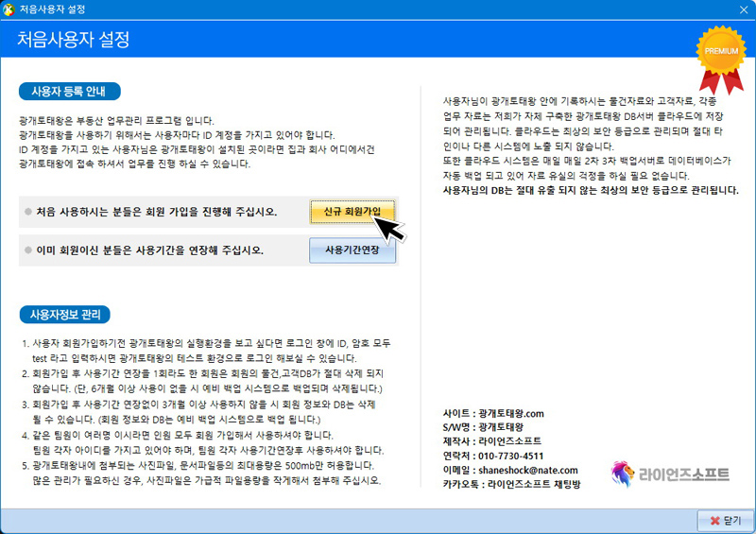The width and height of the screenshot is (756, 534).
Task: Click the 사용기간연장 button
Action: tap(352, 250)
